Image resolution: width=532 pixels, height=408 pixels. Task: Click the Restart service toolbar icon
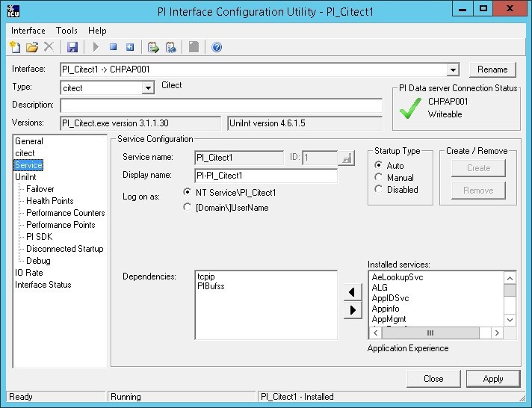pos(130,47)
